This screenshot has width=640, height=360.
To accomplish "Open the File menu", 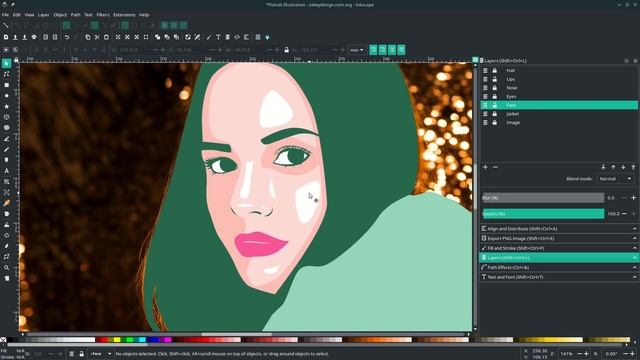I will [5, 15].
